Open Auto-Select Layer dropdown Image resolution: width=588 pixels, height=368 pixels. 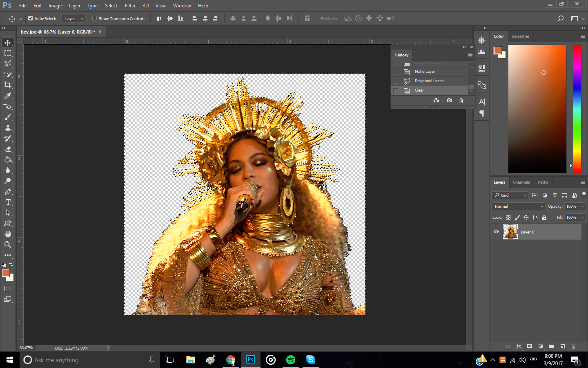coord(73,18)
